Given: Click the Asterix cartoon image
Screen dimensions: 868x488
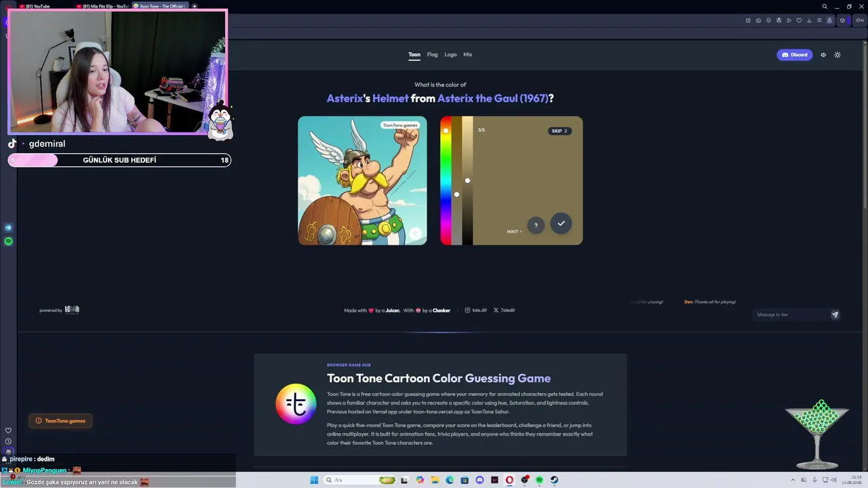Looking at the screenshot, I should click(362, 180).
